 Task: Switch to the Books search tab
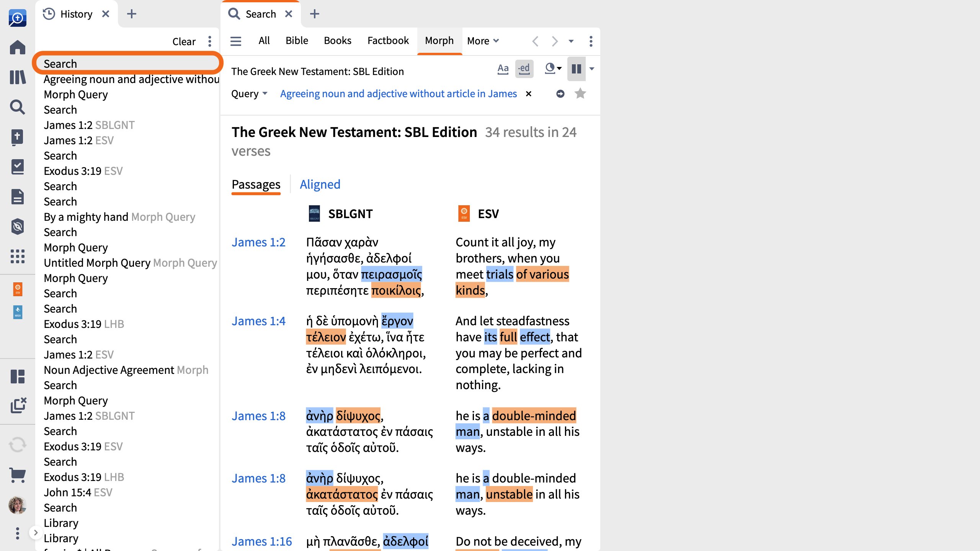pos(338,41)
